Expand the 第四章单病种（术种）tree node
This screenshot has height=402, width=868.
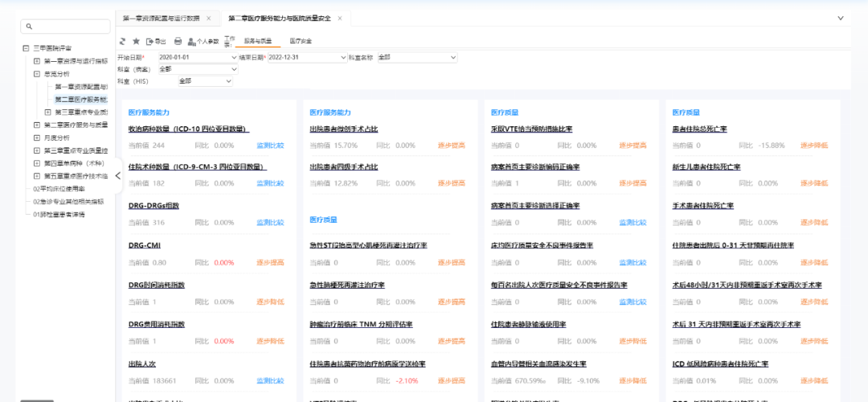pos(37,163)
